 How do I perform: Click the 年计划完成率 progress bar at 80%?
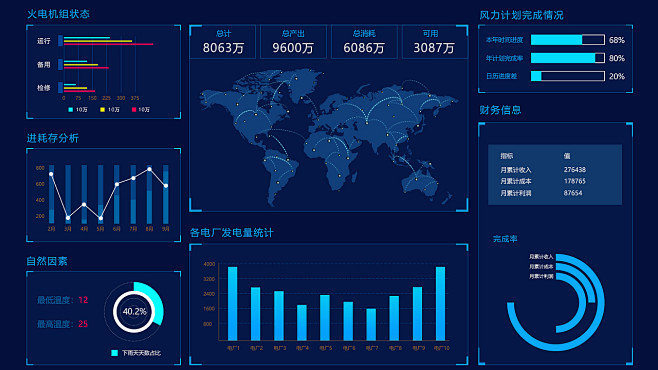click(567, 58)
